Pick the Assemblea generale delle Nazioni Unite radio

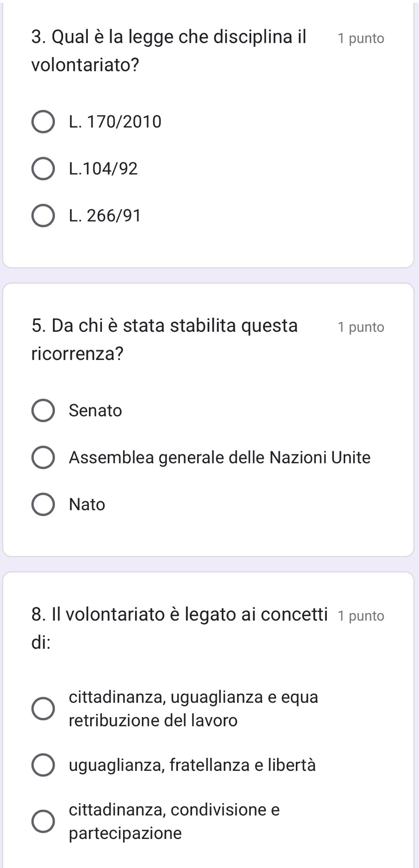(43, 457)
